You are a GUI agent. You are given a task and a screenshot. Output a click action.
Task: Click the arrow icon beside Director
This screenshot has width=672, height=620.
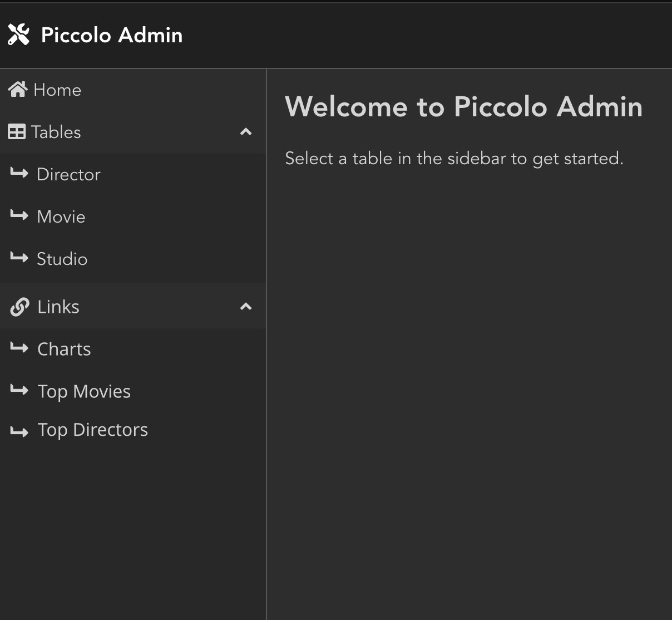[19, 174]
